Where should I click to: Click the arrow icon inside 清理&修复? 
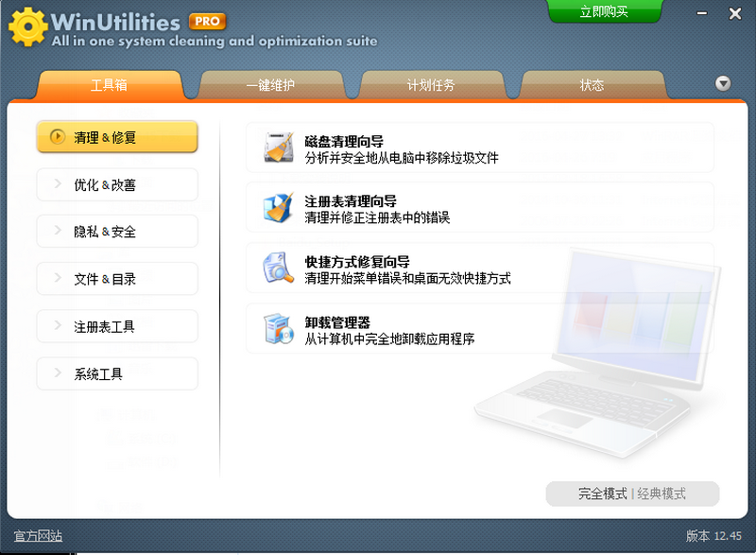56,137
